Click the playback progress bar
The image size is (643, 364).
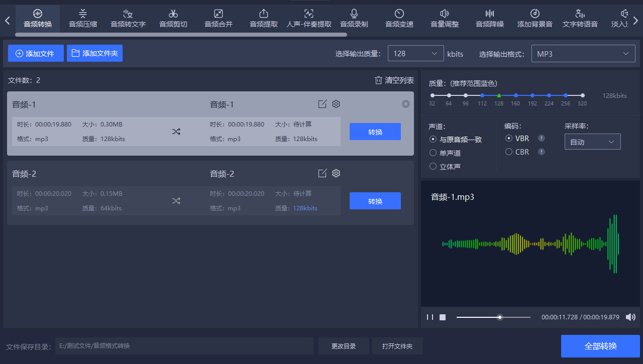click(x=493, y=317)
